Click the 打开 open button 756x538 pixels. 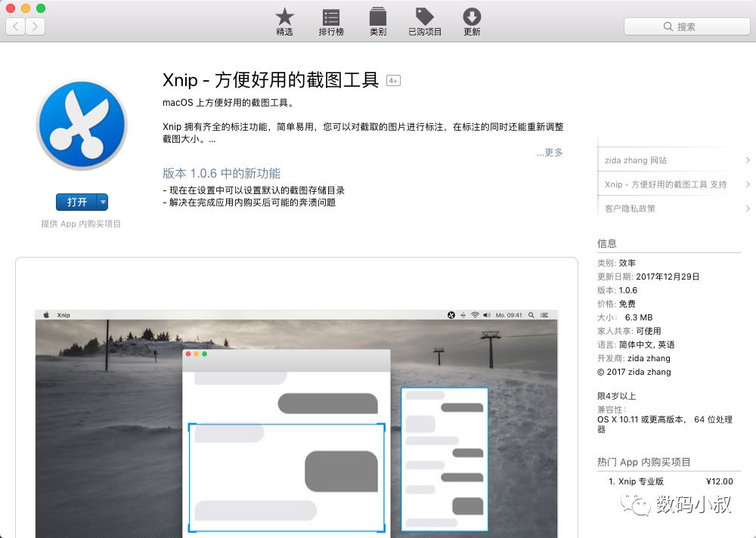[76, 202]
